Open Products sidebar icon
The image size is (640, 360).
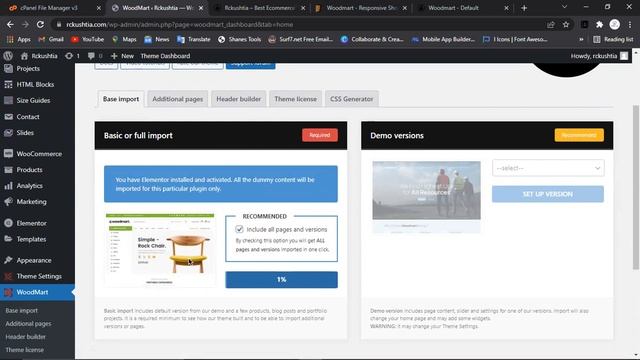pos(8,170)
